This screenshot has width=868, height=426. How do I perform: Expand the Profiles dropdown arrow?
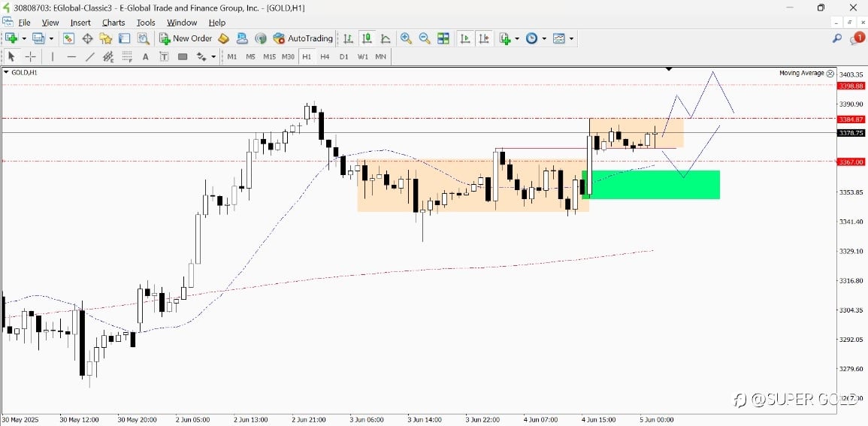[x=51, y=39]
